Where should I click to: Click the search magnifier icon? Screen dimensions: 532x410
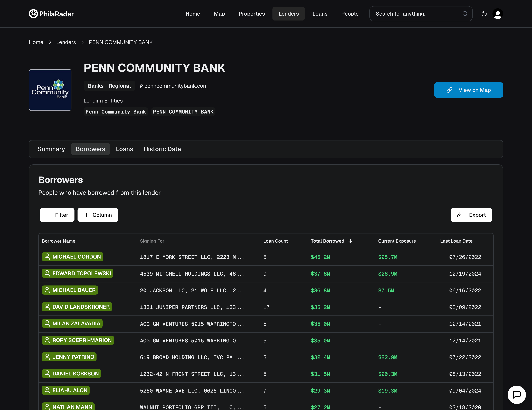[x=465, y=14]
